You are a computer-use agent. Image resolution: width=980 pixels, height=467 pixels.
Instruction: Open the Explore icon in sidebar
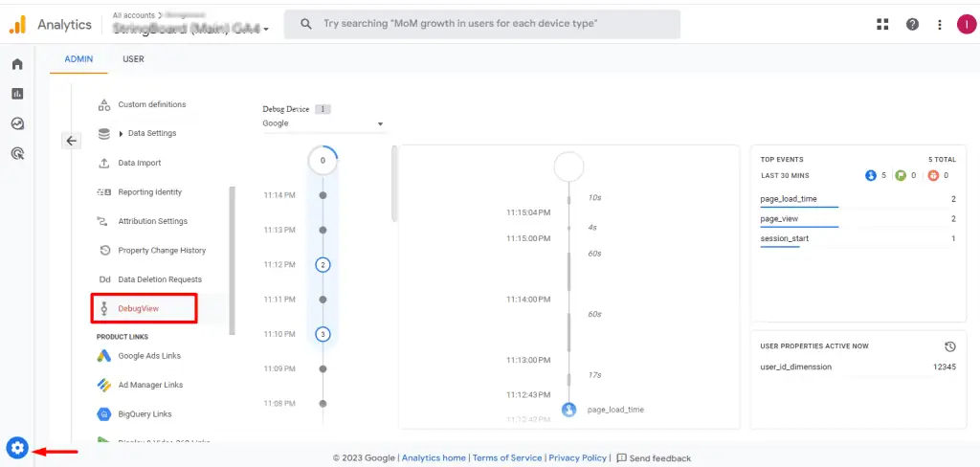click(x=17, y=123)
